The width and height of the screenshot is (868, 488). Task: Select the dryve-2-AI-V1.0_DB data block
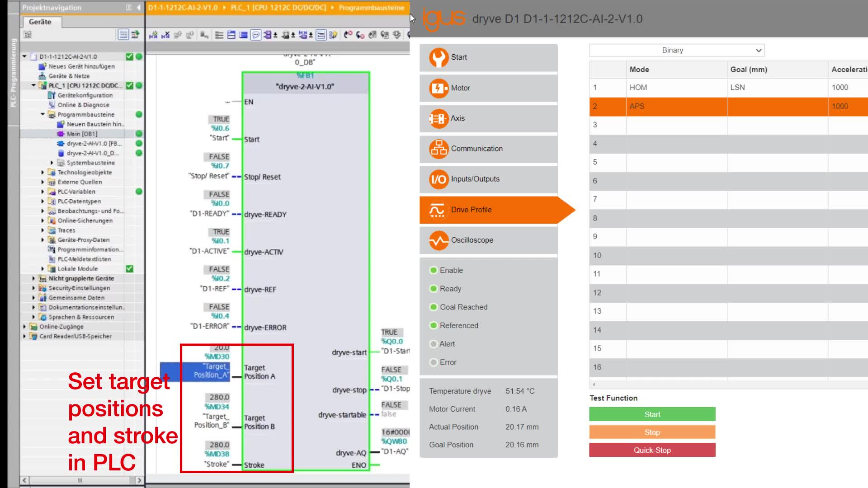pyautogui.click(x=93, y=153)
